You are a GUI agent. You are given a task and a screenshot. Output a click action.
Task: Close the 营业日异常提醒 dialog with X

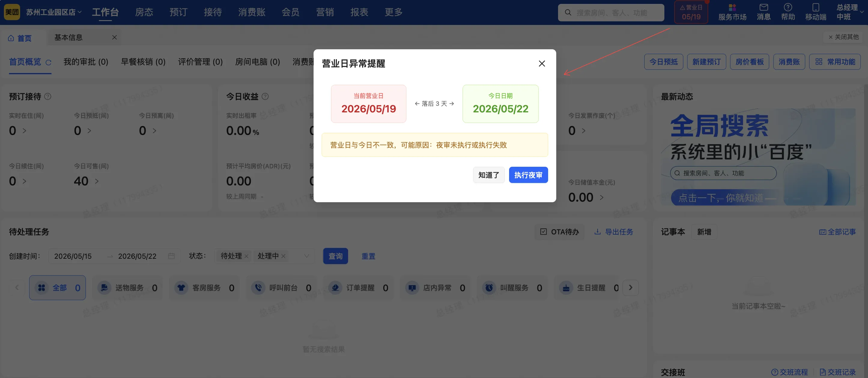coord(542,63)
